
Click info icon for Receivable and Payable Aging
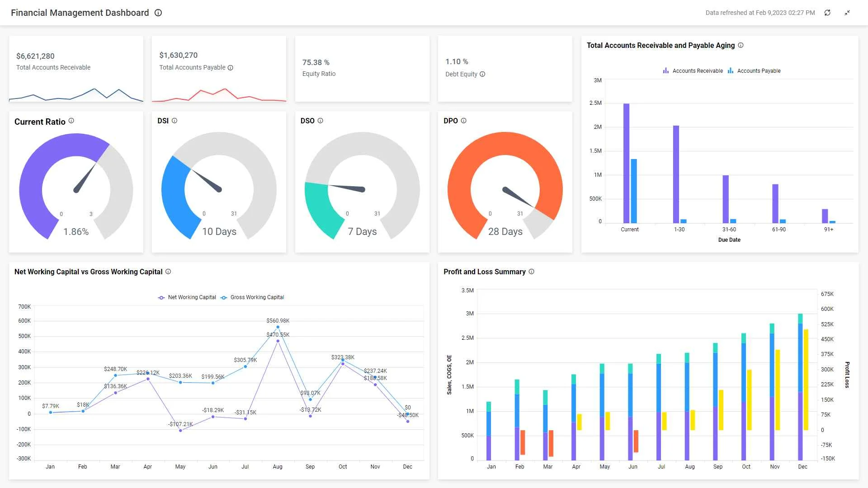click(x=741, y=45)
